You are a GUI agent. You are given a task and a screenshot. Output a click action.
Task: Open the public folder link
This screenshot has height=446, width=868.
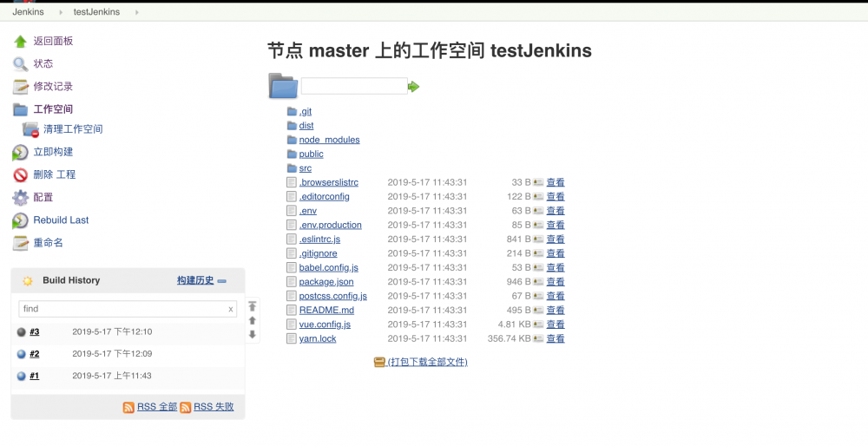click(311, 154)
